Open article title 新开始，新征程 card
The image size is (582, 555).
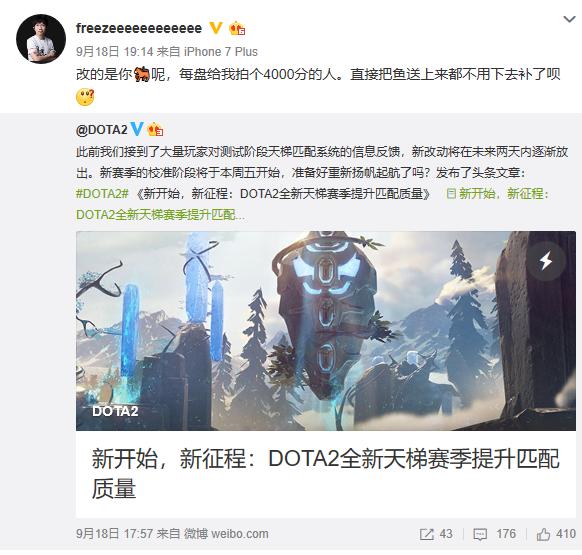(326, 474)
